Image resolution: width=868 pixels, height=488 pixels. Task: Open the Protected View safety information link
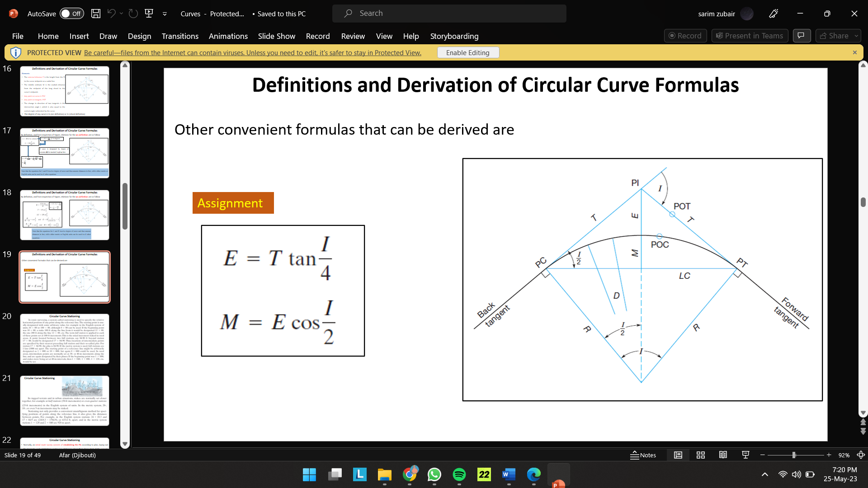pos(251,52)
